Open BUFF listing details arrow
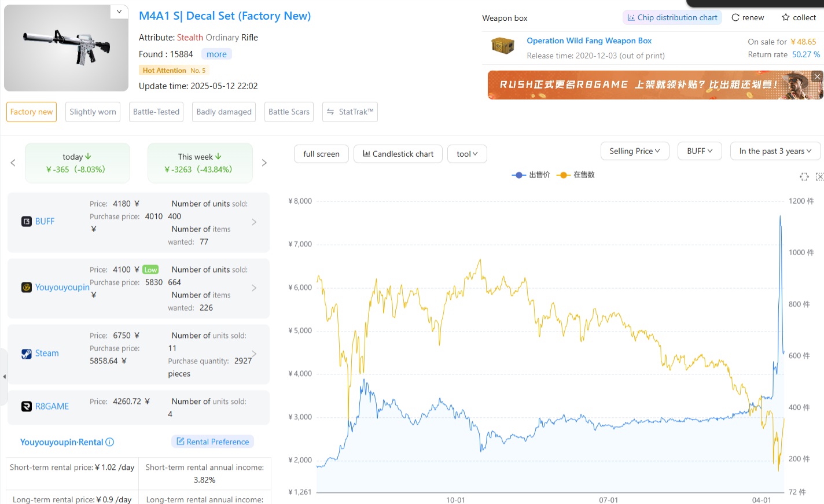Image resolution: width=824 pixels, height=504 pixels. (254, 222)
